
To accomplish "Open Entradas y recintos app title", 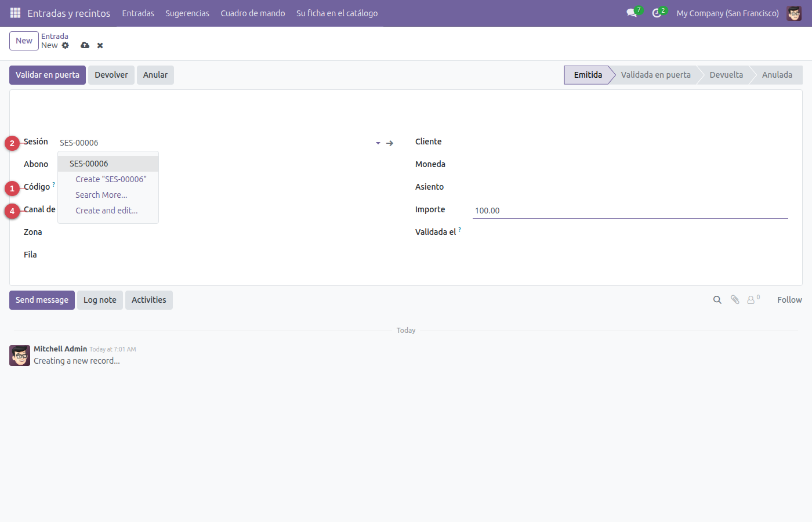I will [x=68, y=13].
